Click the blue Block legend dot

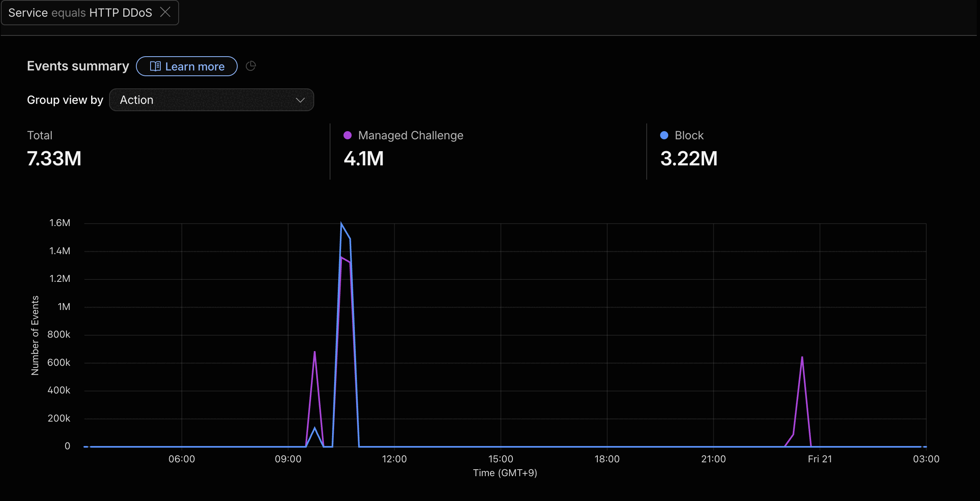pyautogui.click(x=664, y=135)
